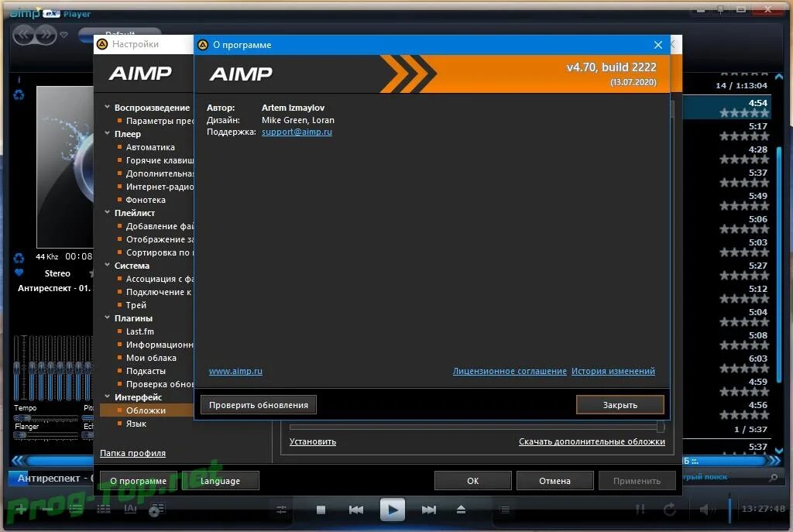793x532 pixels.
Task: Open Мои облака settings page
Action: 151,358
